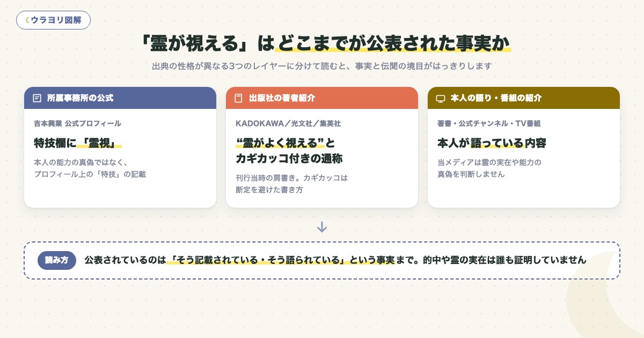644x338 pixels.
Task: Click the text KADOKAWA／光文社／集英社
Action: tap(288, 123)
